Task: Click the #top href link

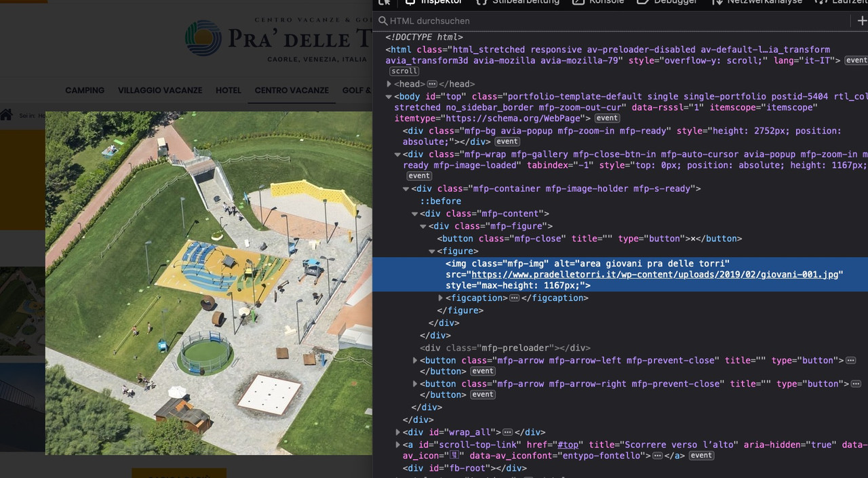Action: [x=568, y=445]
